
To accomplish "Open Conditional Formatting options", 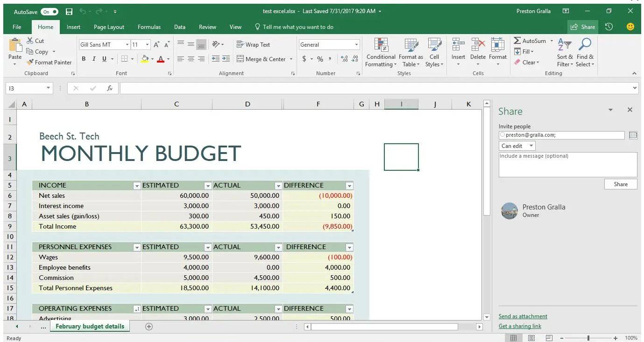I will [x=381, y=52].
